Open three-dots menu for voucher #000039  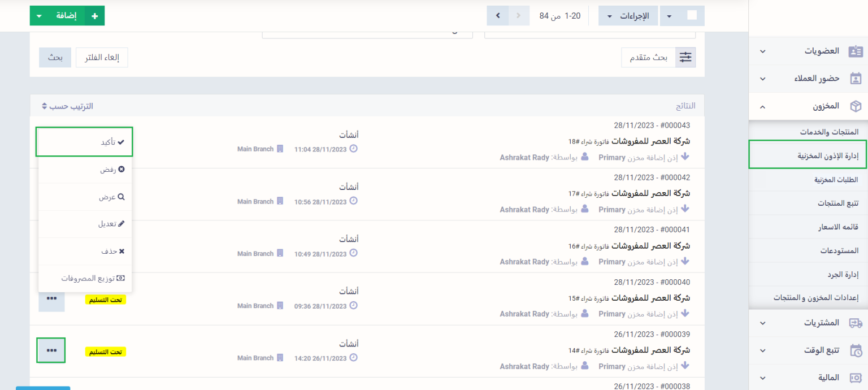[x=51, y=350]
